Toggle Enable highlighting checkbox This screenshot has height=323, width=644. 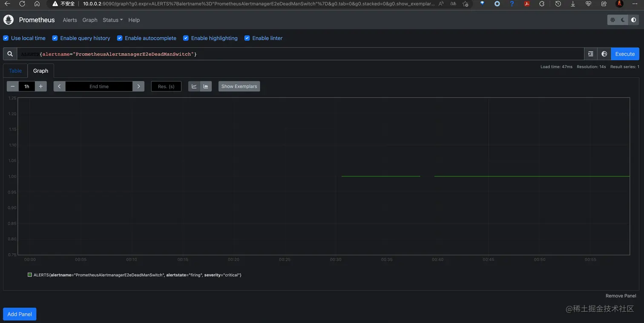[186, 38]
